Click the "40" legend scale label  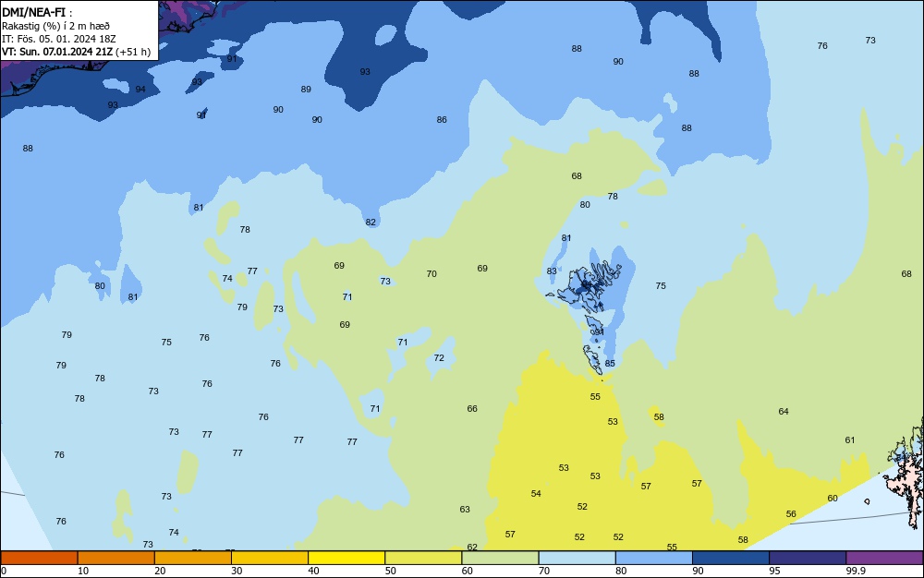313,571
